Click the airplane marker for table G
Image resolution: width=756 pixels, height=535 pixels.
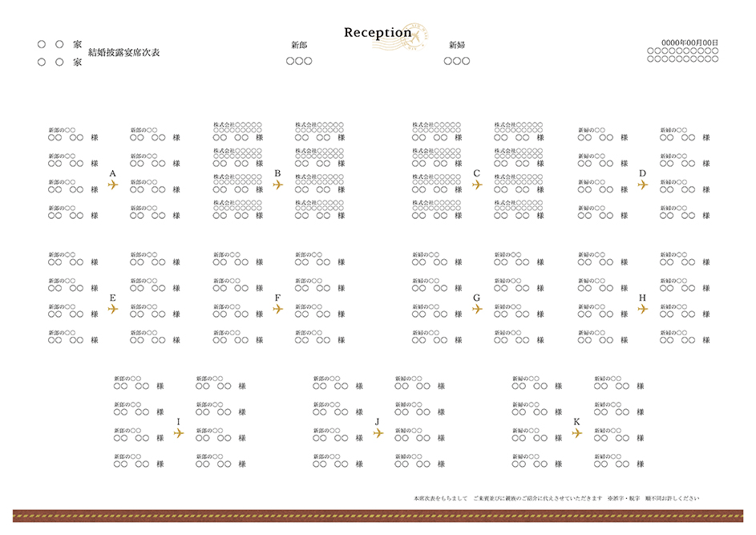point(477,309)
